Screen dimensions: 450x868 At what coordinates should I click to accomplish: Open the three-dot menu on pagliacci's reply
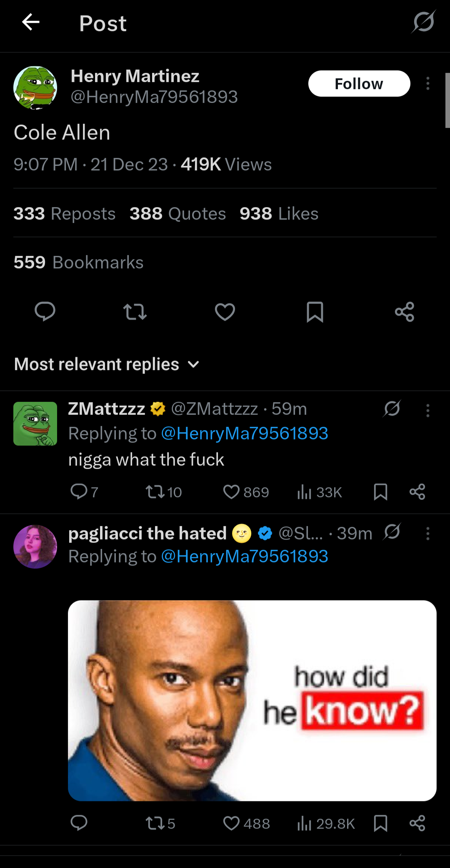tap(427, 533)
